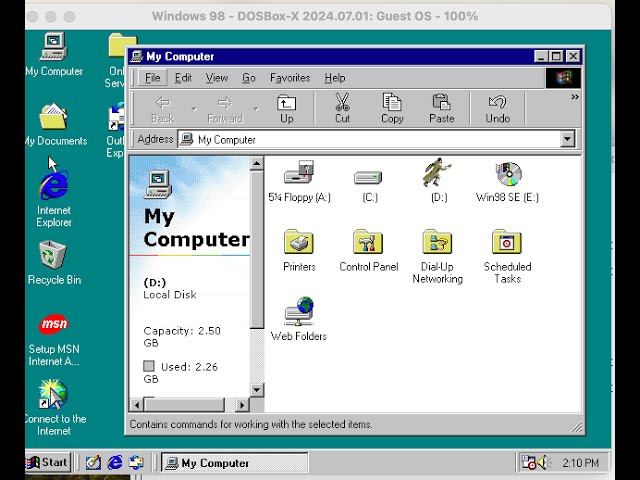Select My Computer desktop icon
640x480 pixels.
pyautogui.click(x=54, y=54)
